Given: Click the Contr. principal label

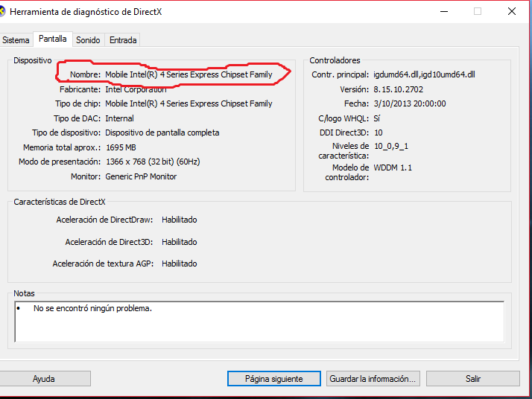Looking at the screenshot, I should (341, 74).
